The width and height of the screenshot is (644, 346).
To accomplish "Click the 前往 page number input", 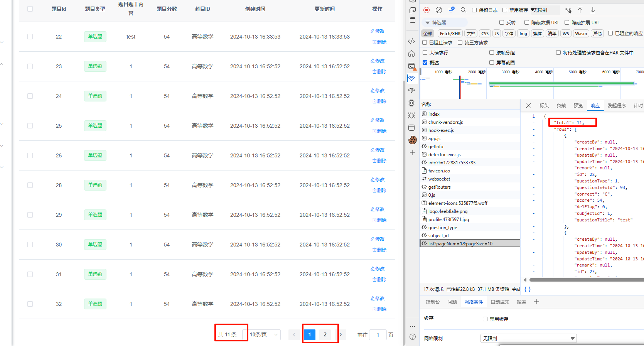I will click(378, 335).
